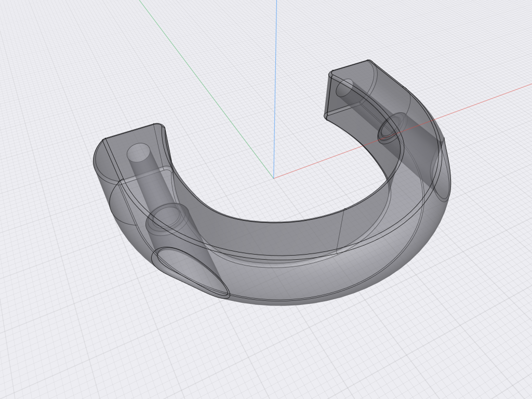The height and width of the screenshot is (399, 532).
Task: Select the oval cutout at lower left
Action: click(191, 272)
